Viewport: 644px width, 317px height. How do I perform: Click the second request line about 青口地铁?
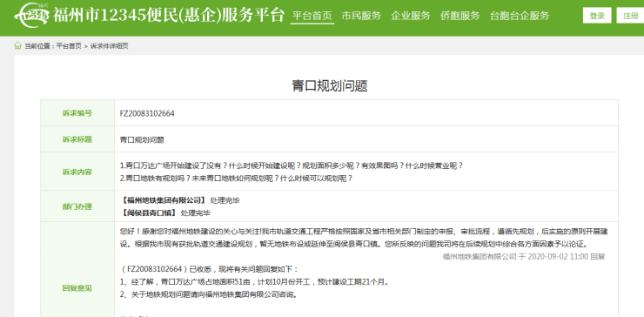236,179
